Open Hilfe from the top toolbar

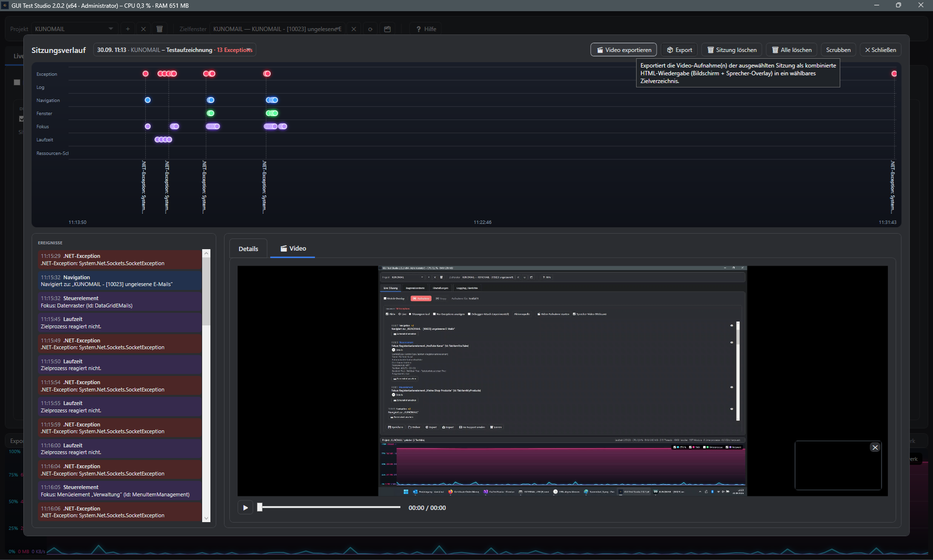tap(426, 29)
